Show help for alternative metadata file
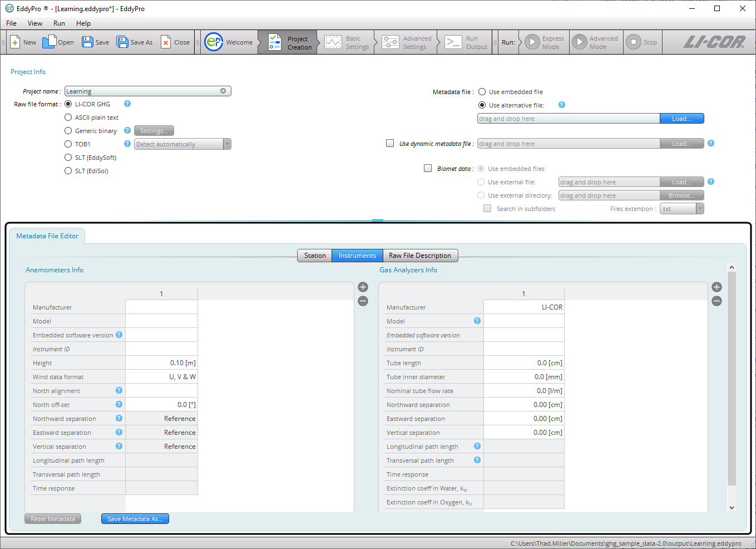 click(x=562, y=105)
